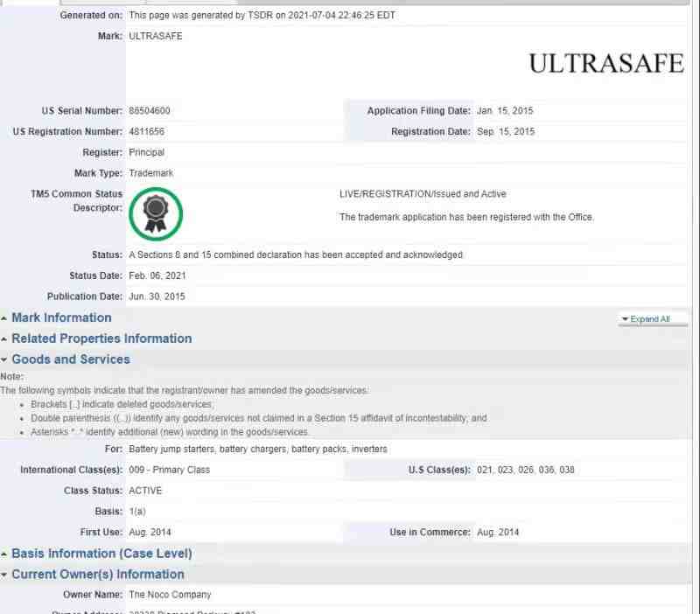This screenshot has width=700, height=614.
Task: Click Use in Commerce 'Aug. 2014' value
Action: pyautogui.click(x=498, y=533)
